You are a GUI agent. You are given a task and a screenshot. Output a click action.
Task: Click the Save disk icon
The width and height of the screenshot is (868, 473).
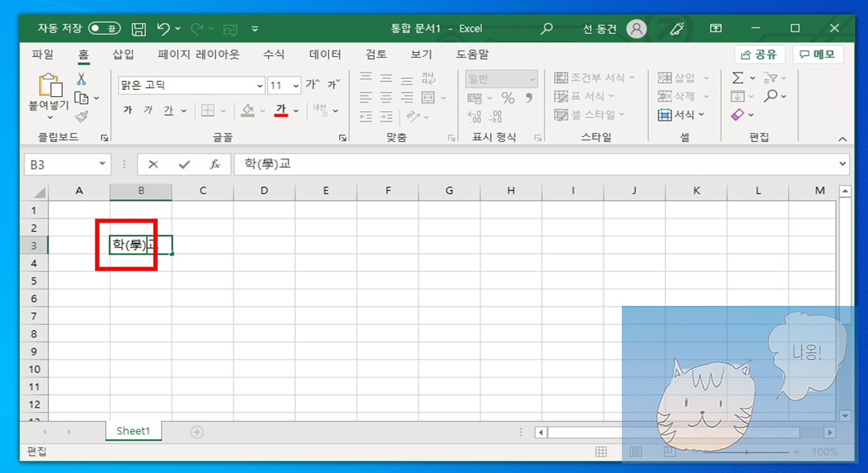pyautogui.click(x=138, y=28)
